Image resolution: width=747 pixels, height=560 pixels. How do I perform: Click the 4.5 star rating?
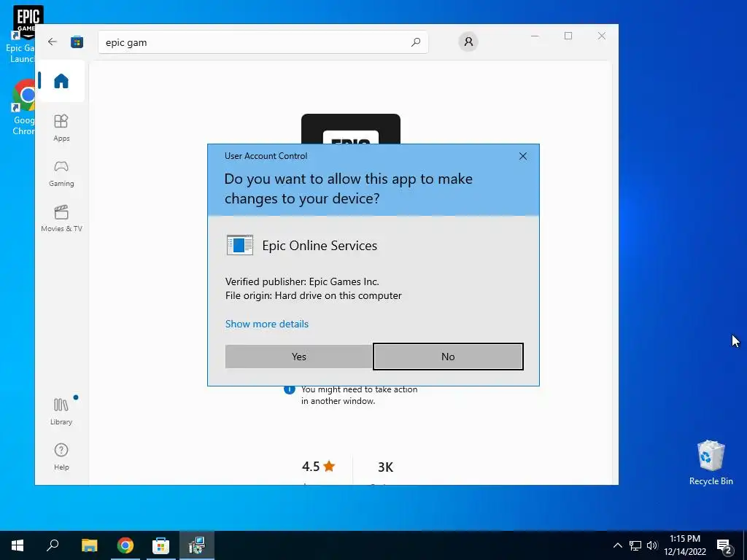pos(318,467)
